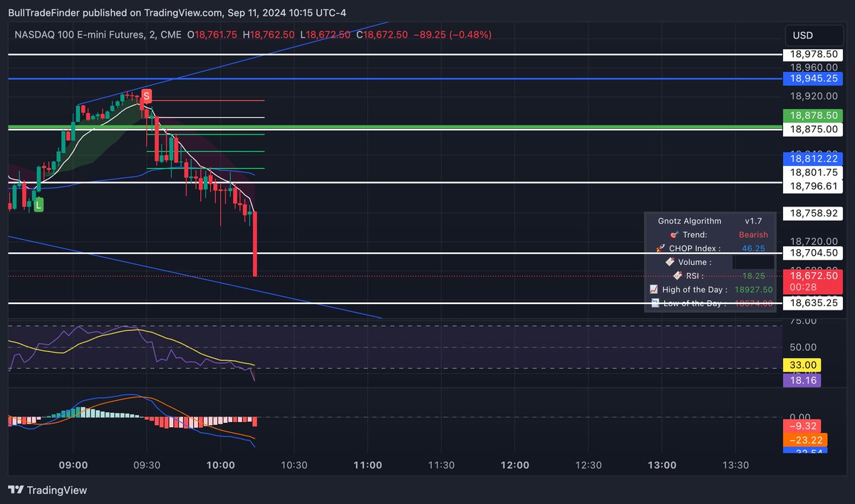The height and width of the screenshot is (504, 855).
Task: Click the rising chart icon beside High of the Day
Action: [x=654, y=290]
